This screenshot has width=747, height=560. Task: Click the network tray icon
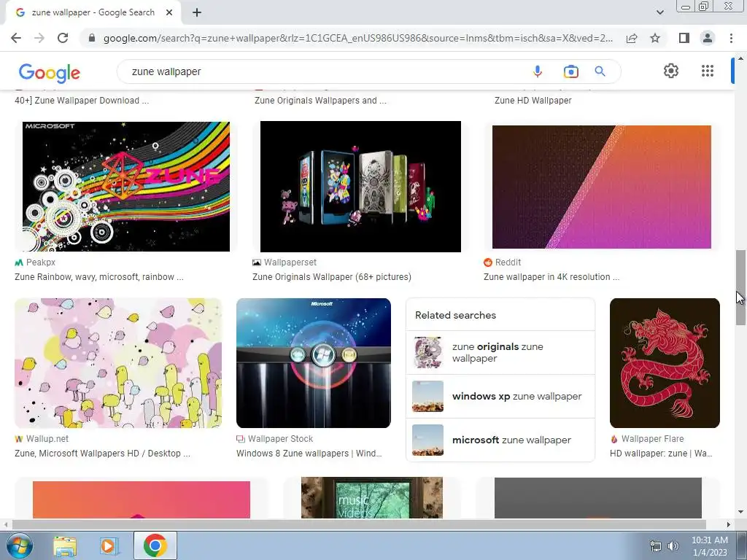pos(656,546)
